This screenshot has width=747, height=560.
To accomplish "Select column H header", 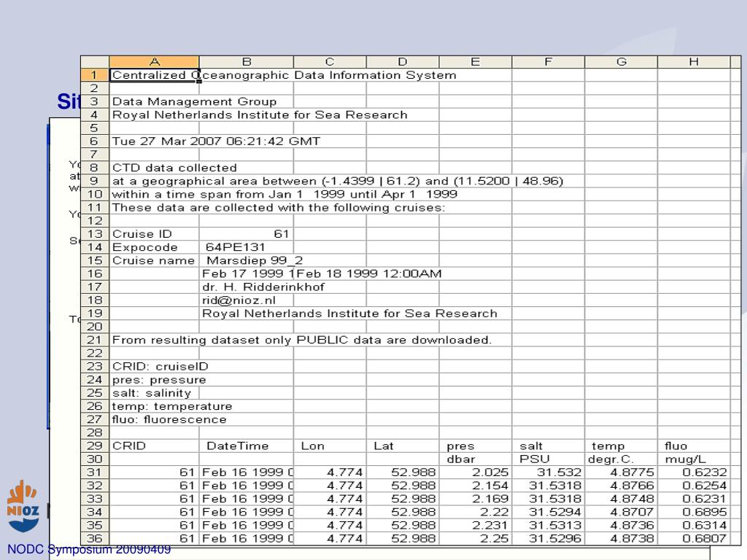I will (694, 62).
